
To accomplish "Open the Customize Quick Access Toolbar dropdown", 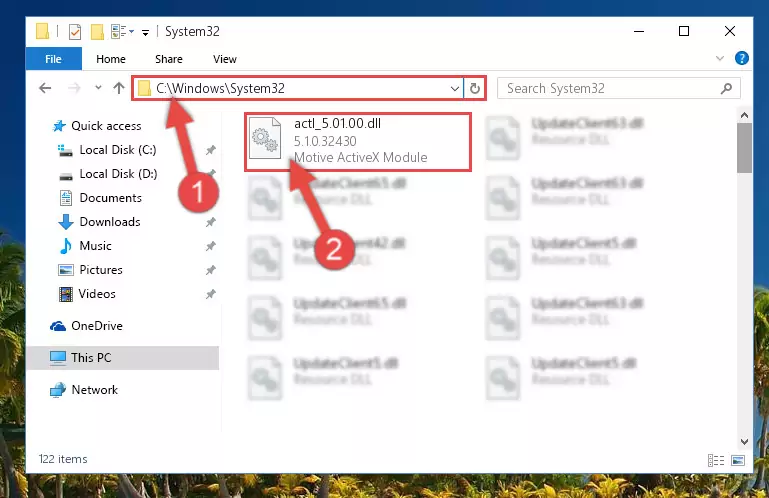I will point(145,32).
